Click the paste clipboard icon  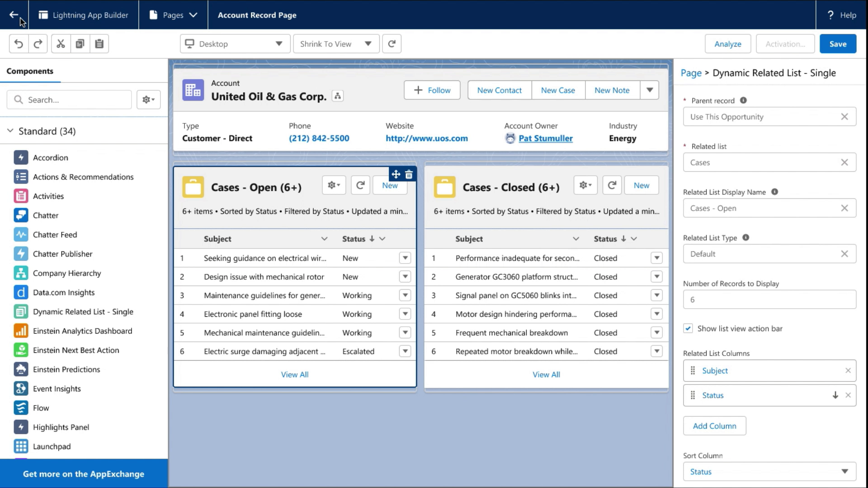tap(99, 44)
